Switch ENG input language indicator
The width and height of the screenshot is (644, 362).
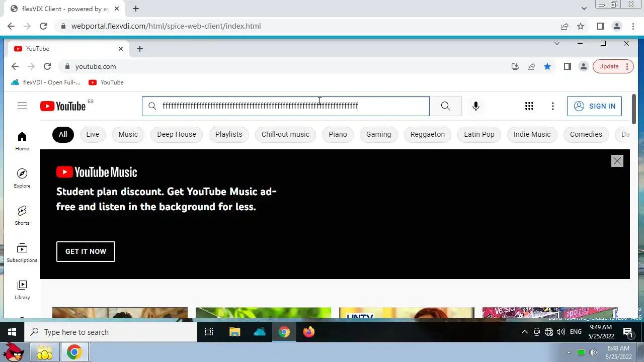(x=576, y=332)
